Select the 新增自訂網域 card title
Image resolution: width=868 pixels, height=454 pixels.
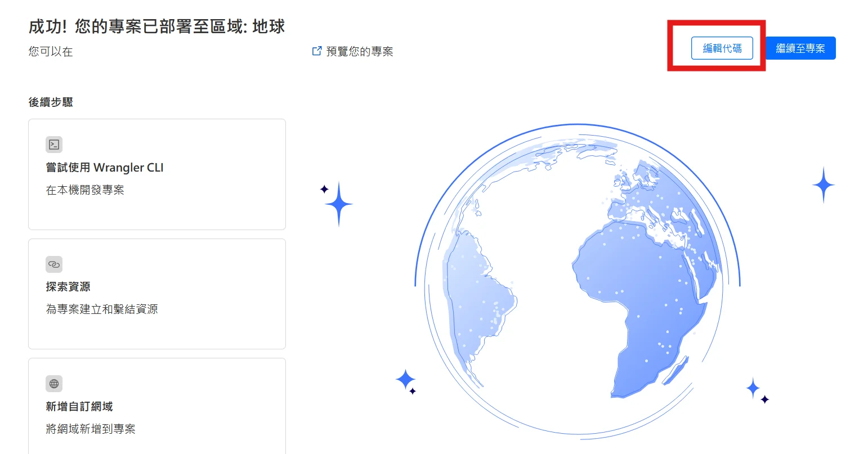[x=79, y=407]
